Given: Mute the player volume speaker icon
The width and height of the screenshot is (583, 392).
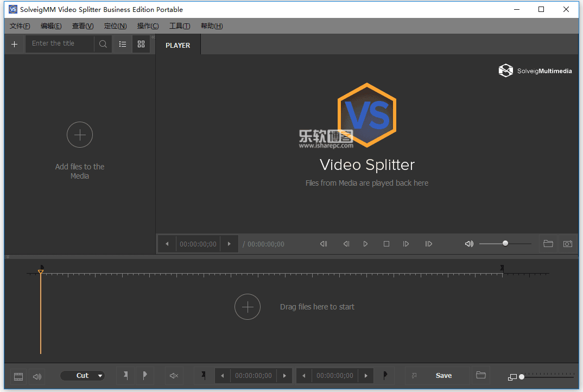Looking at the screenshot, I should point(469,244).
